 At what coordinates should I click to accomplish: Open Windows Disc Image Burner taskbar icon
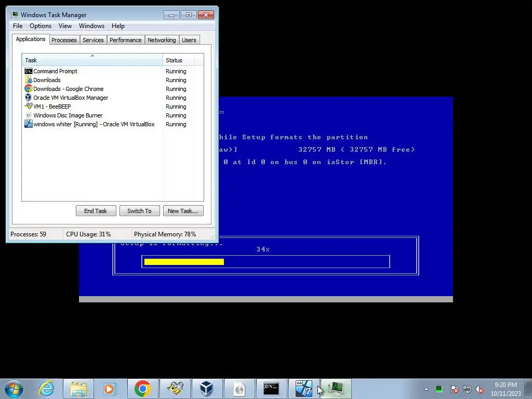click(239, 389)
